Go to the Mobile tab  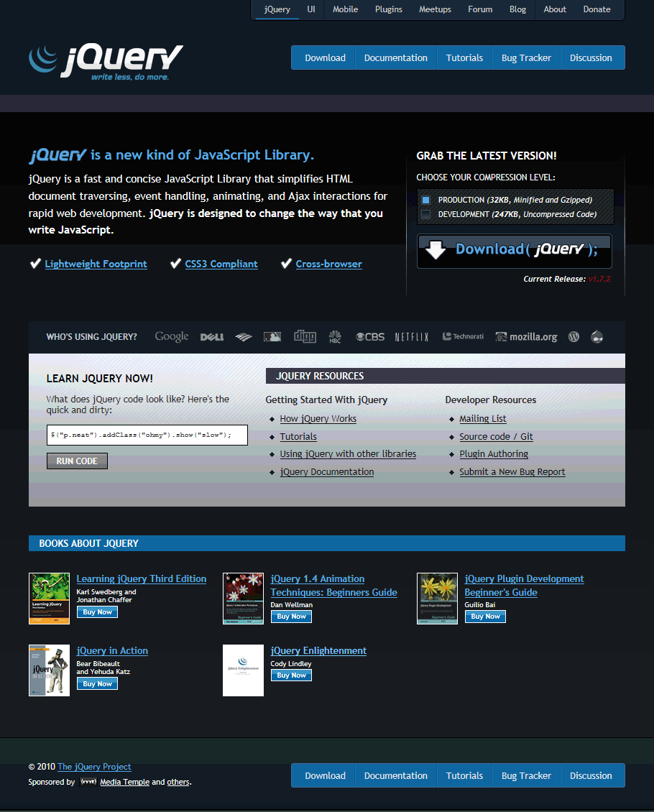tap(346, 9)
